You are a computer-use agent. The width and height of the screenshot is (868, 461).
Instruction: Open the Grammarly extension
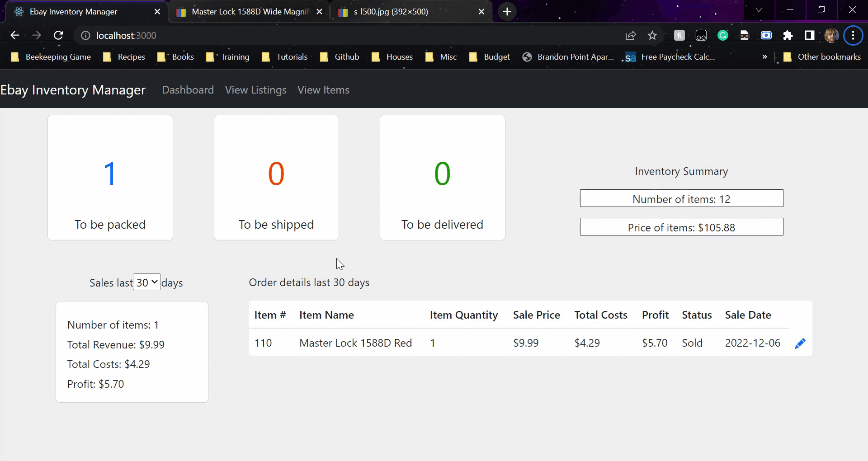point(723,35)
